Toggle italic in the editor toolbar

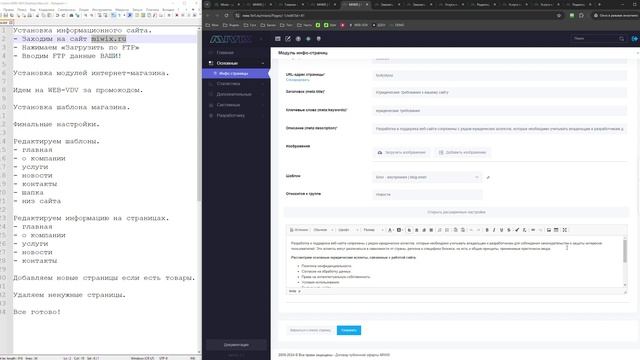pos(494,230)
